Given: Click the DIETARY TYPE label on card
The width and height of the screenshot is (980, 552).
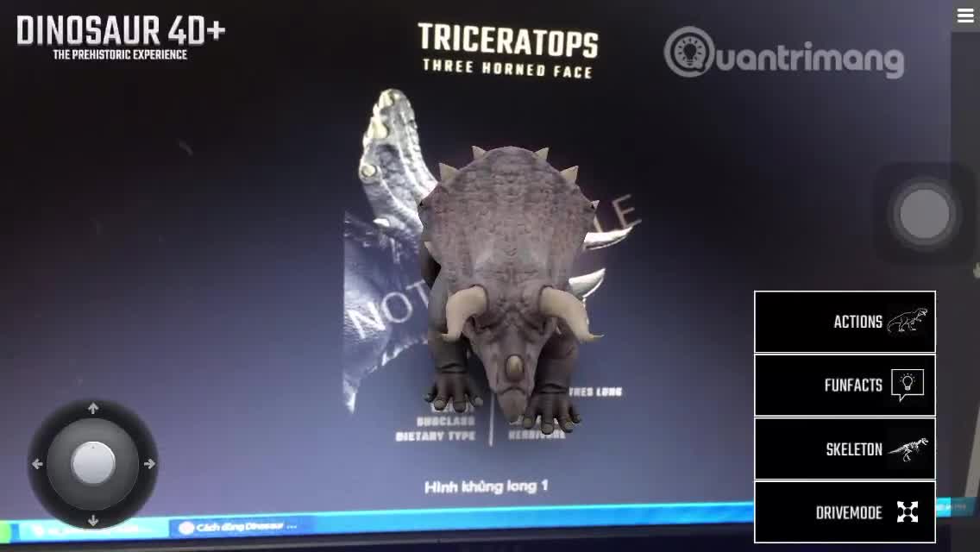Looking at the screenshot, I should 436,436.
